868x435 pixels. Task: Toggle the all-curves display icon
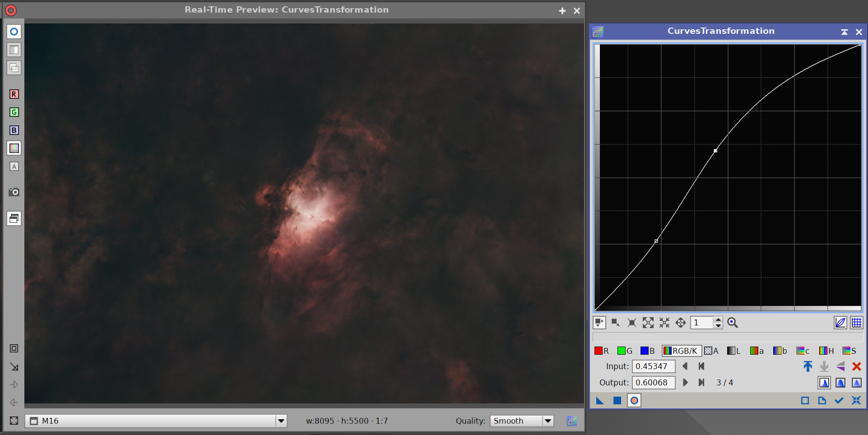click(840, 322)
